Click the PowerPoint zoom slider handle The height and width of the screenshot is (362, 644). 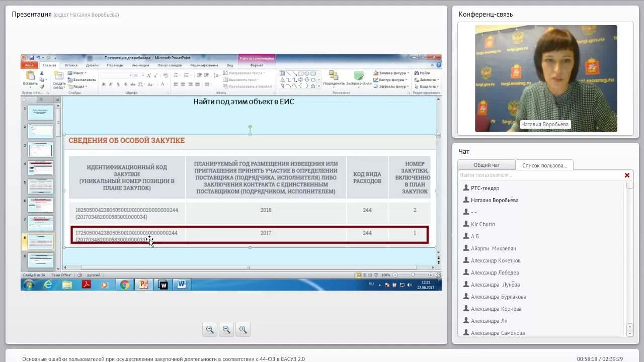[x=413, y=275]
